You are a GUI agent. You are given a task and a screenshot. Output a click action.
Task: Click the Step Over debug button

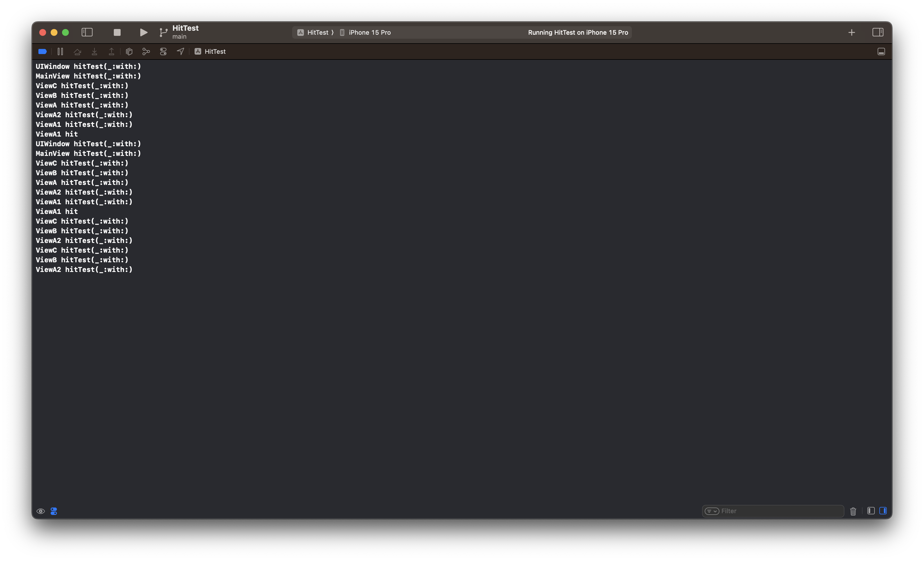coord(77,51)
